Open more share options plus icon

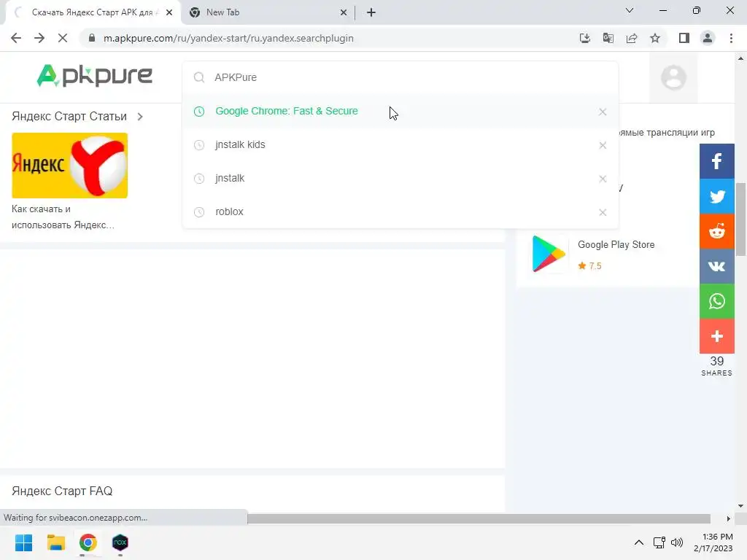click(x=716, y=336)
